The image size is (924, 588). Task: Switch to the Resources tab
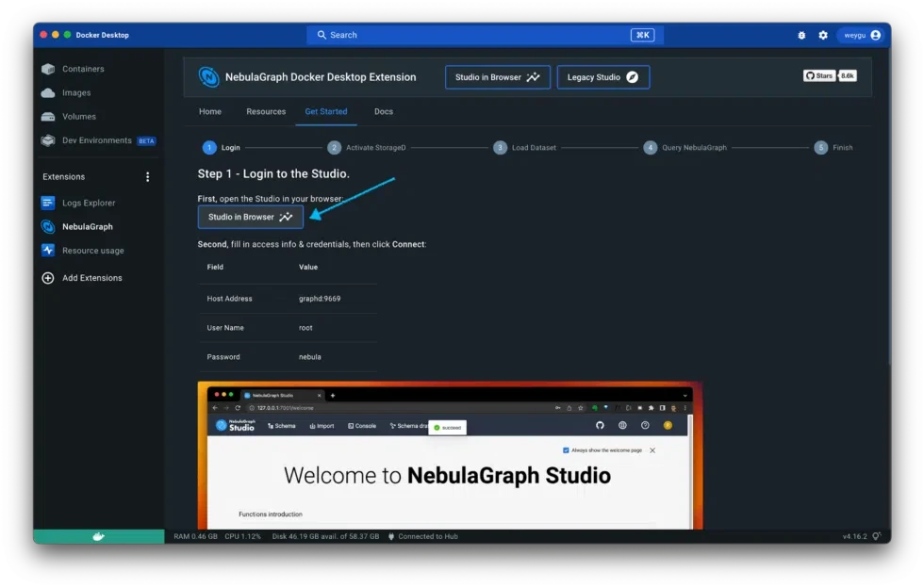pyautogui.click(x=265, y=110)
